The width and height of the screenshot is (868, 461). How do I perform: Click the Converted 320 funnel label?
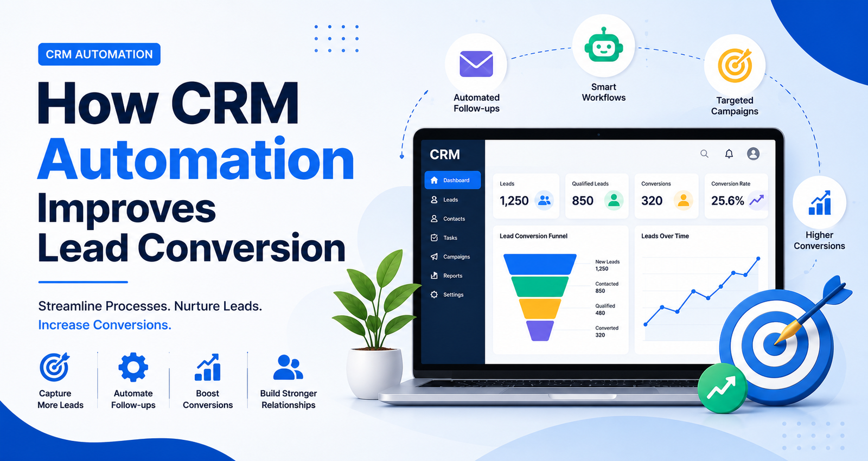607,331
